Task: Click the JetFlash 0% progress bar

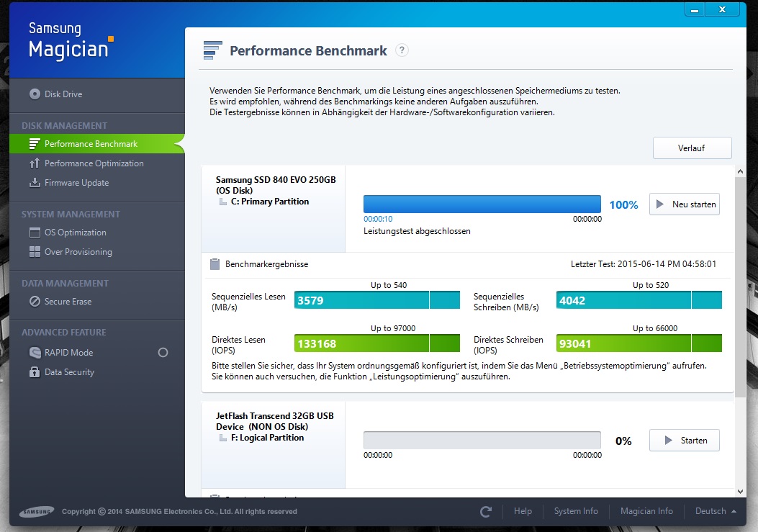Action: point(482,440)
